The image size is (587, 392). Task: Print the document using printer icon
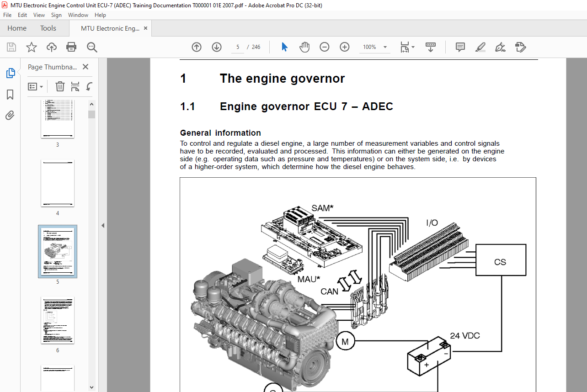coord(71,47)
